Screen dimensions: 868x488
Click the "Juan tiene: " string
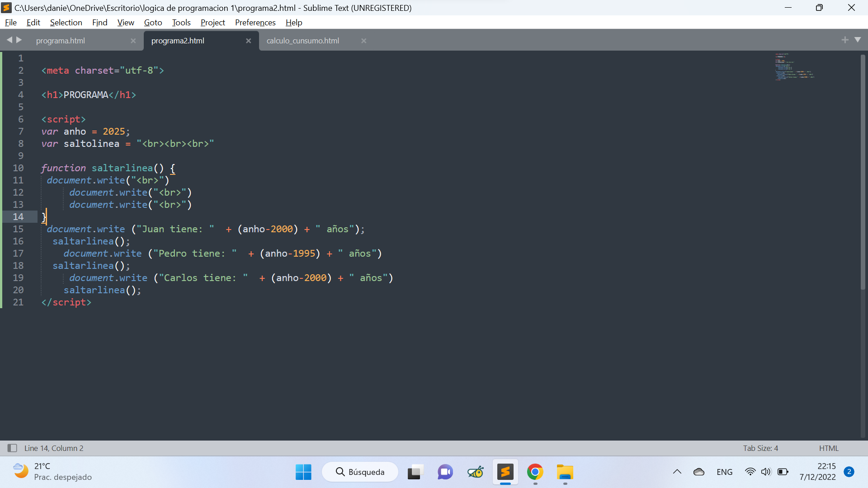(175, 229)
